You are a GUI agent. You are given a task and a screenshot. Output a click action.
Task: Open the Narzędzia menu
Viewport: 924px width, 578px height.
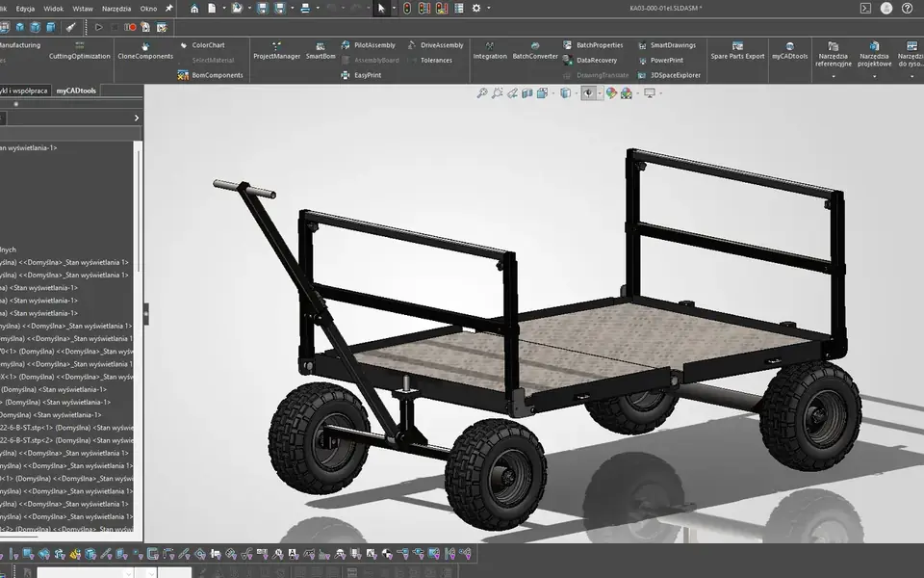[x=116, y=9]
